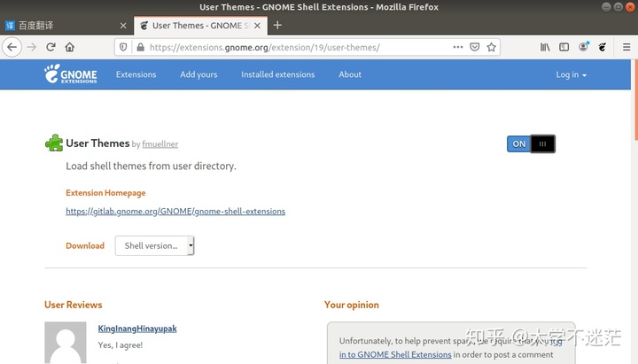This screenshot has height=364, width=638.
Task: Close the Baidu translate tab
Action: (123, 26)
